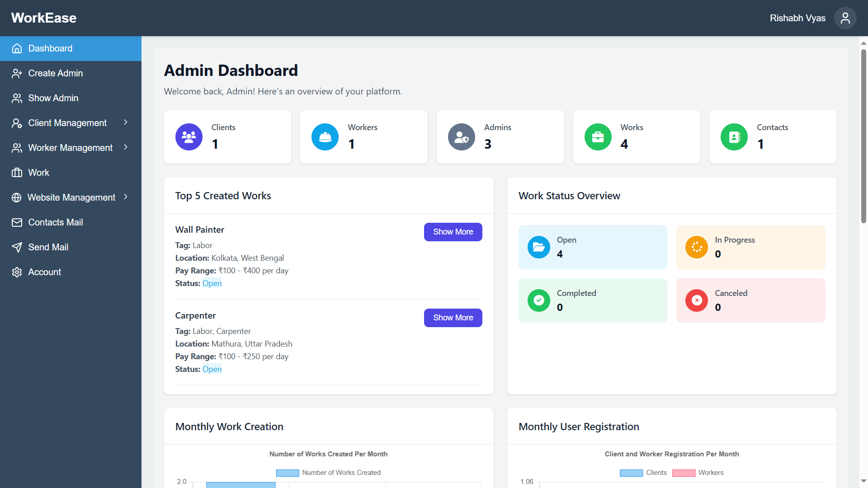The height and width of the screenshot is (488, 868).
Task: Click the Work briefcase icon in sidebar
Action: (x=17, y=173)
